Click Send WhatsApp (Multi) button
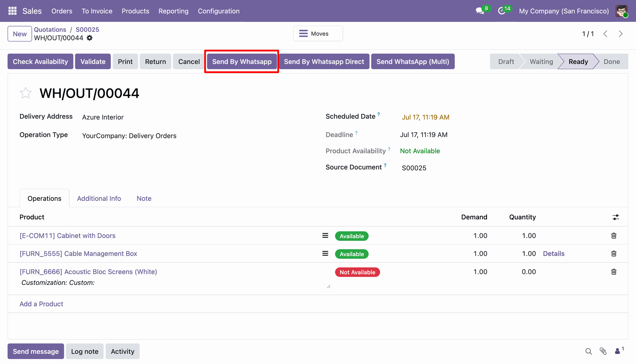636x364 pixels. click(x=413, y=62)
